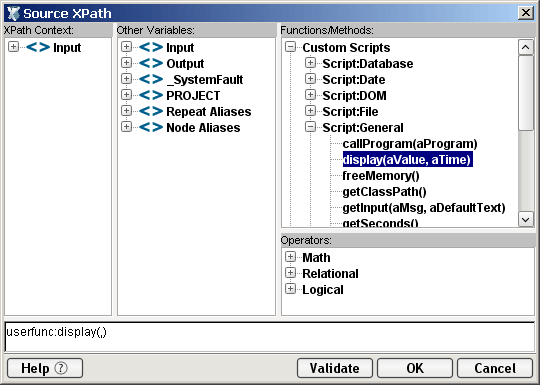Click the Node Aliases bracket icon
Image resolution: width=540 pixels, height=385 pixels.
(x=151, y=127)
